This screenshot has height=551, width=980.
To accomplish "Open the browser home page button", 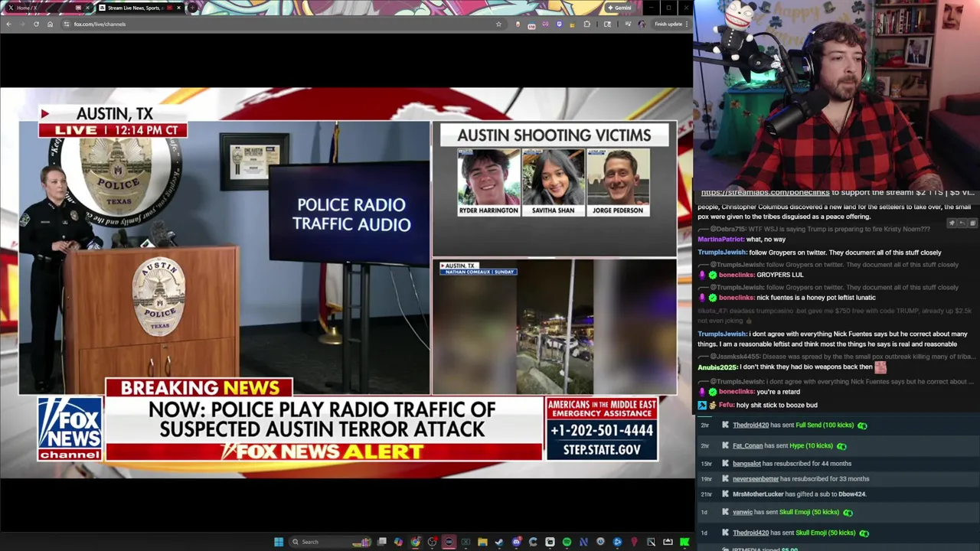I will coord(50,24).
